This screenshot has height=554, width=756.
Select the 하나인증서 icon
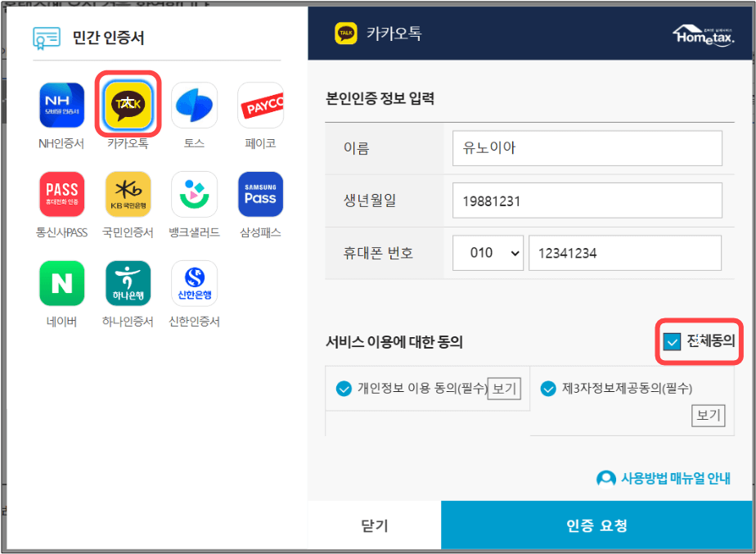(127, 282)
